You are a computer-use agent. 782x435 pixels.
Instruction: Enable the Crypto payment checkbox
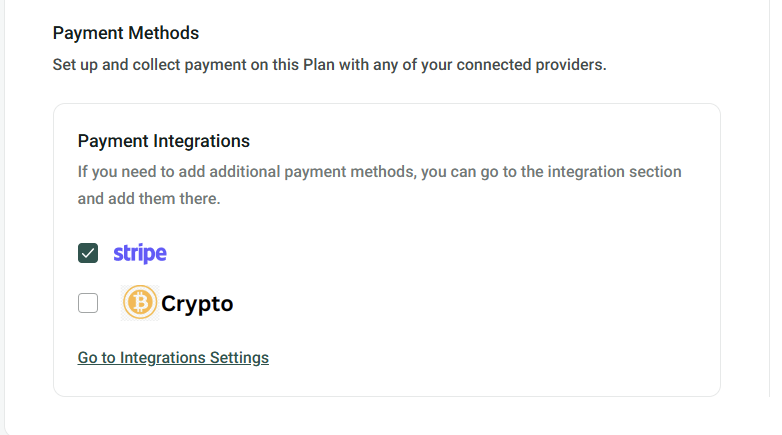coord(88,303)
